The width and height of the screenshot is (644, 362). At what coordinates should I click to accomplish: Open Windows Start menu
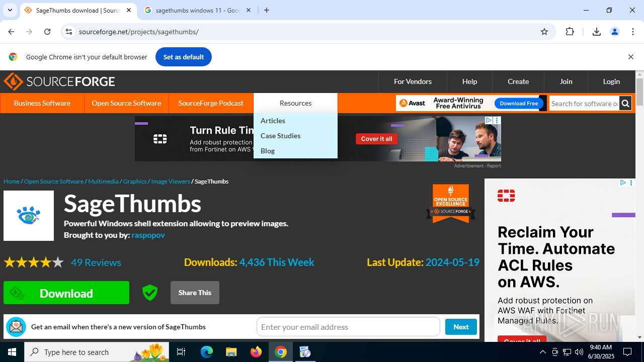[x=12, y=352]
